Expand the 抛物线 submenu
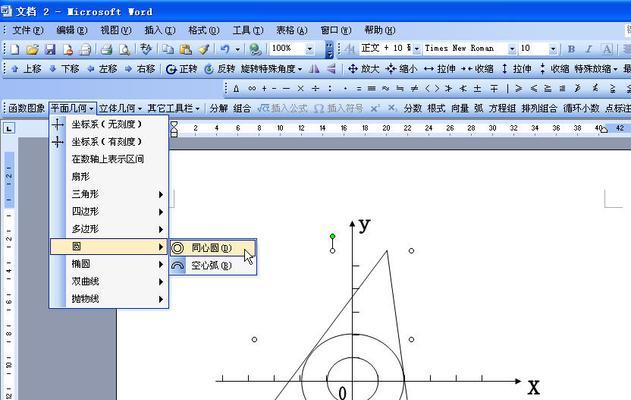631x400 pixels. [109, 299]
